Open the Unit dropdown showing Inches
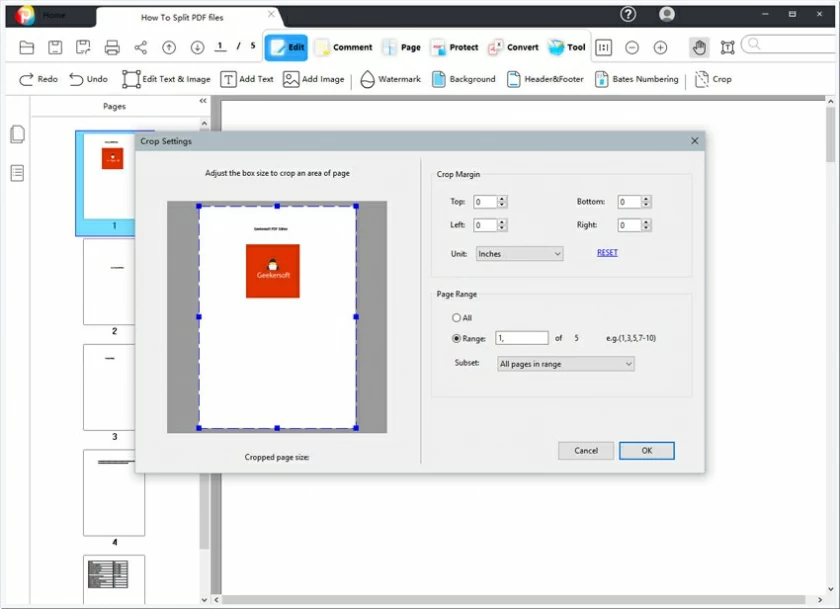Viewport: 840px width, 609px height. (x=519, y=254)
